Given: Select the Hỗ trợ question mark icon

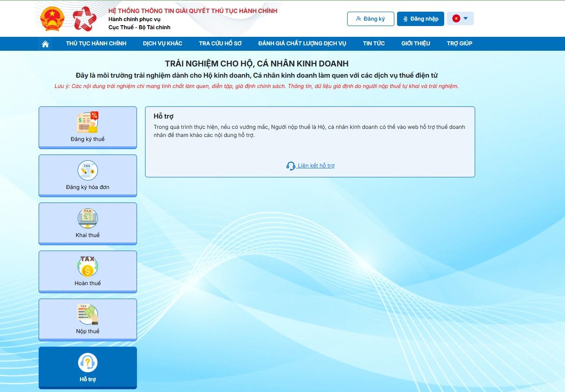Looking at the screenshot, I should (x=88, y=363).
